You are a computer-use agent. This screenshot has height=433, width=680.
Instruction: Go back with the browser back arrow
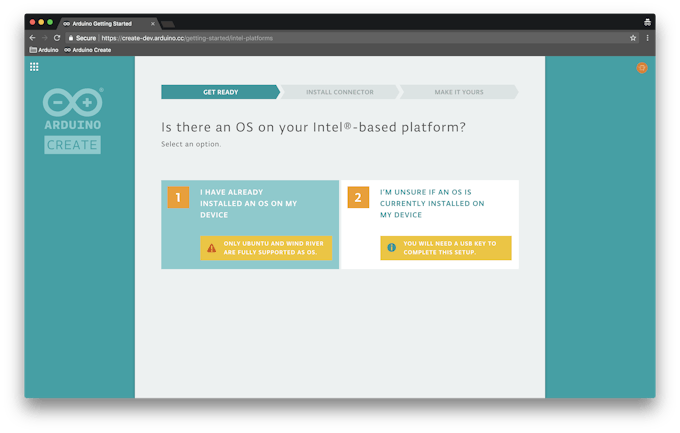pos(33,38)
